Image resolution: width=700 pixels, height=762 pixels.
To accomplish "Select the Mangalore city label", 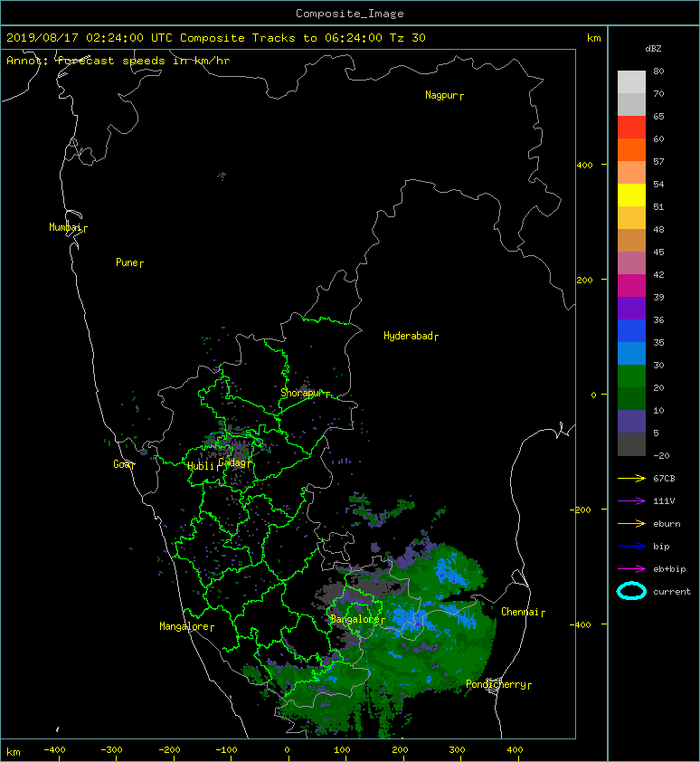I will tap(186, 626).
